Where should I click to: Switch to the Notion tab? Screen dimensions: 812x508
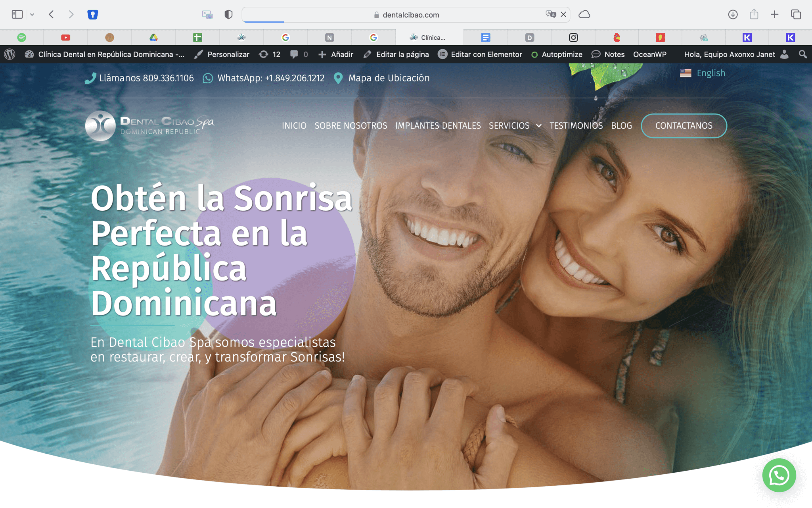329,37
